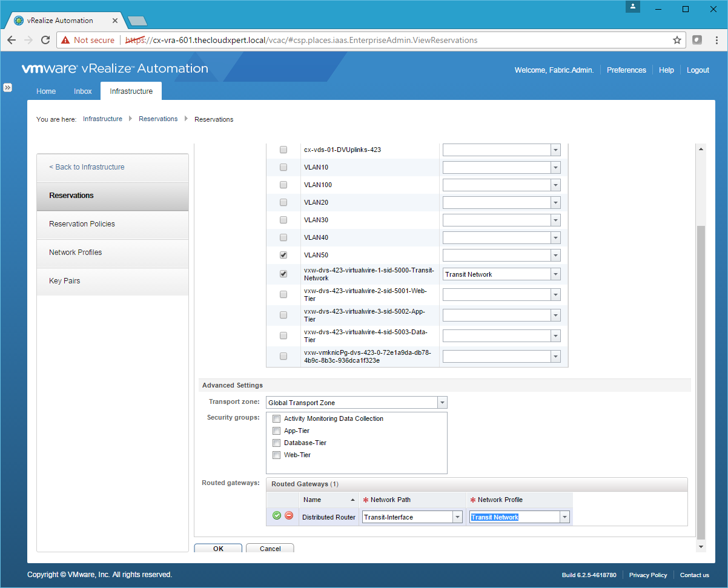The height and width of the screenshot is (588, 728).
Task: Open network profile dropdown for VLAN50
Action: coord(555,255)
